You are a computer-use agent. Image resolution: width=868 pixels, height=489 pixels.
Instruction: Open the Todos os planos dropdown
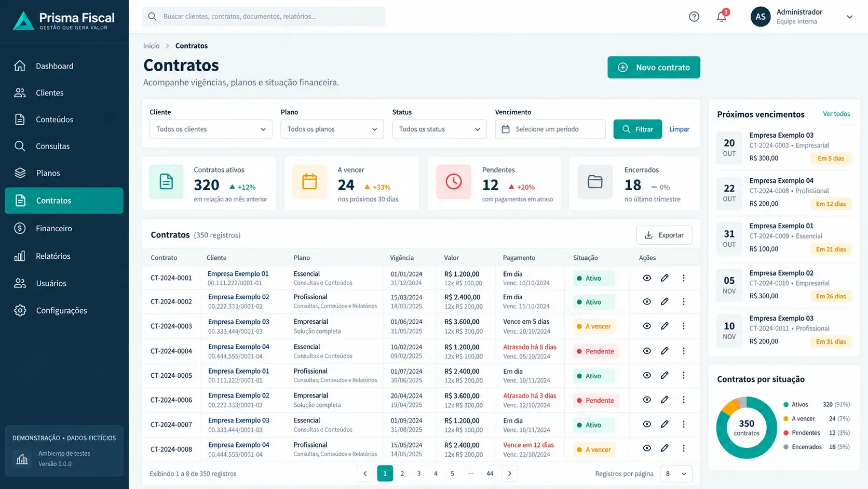[x=332, y=129]
